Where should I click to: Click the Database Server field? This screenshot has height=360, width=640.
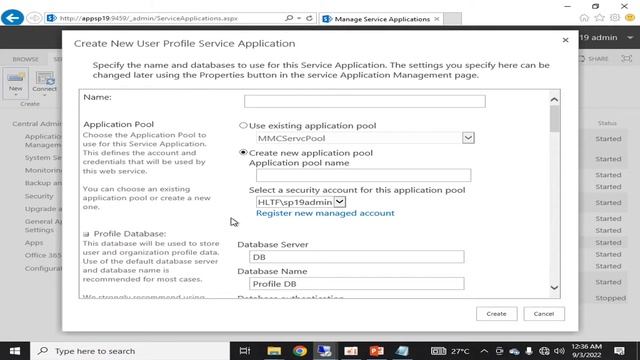356,257
